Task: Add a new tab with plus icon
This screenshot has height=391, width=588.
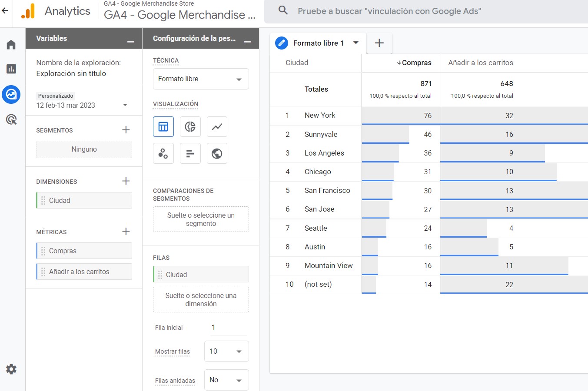Action: pos(379,43)
